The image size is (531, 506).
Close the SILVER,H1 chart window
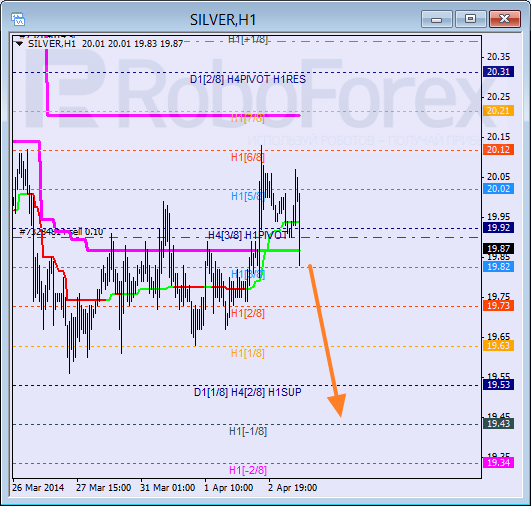point(505,19)
